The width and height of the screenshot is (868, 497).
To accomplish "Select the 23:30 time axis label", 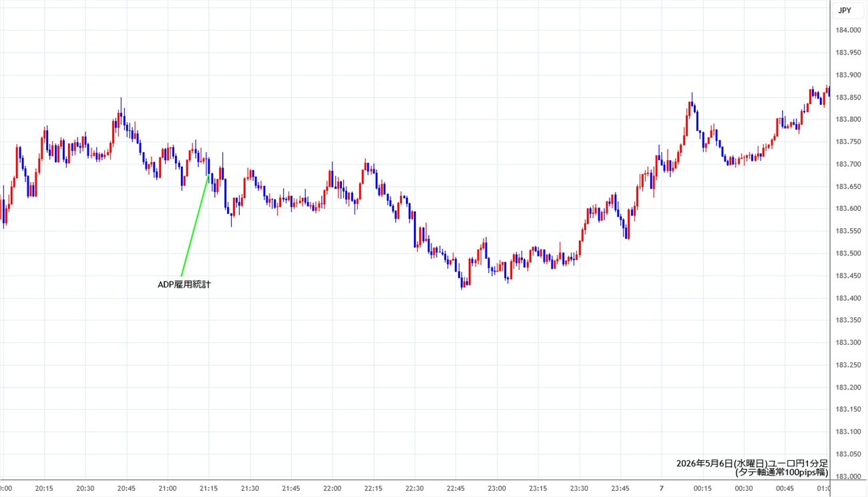I will pos(579,488).
